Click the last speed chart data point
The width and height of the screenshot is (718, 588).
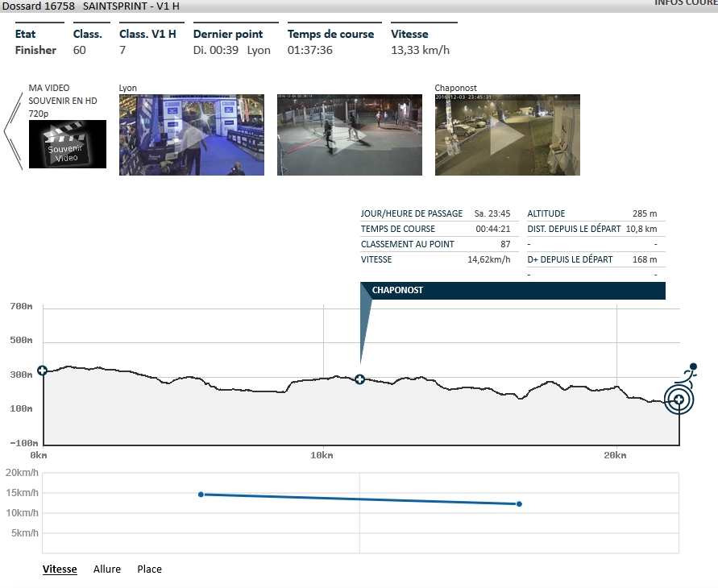519,503
